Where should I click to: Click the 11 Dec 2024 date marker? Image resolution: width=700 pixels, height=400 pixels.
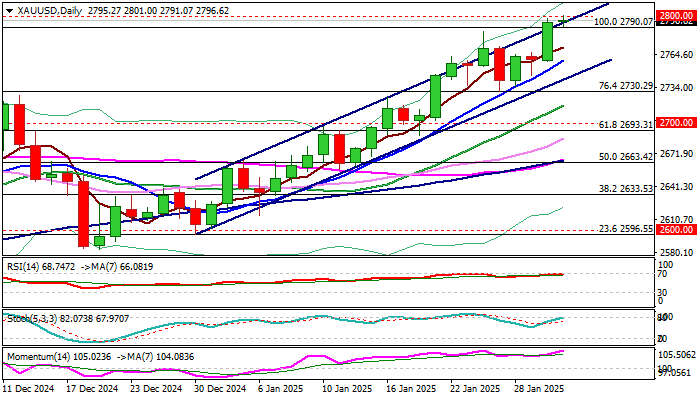(29, 389)
